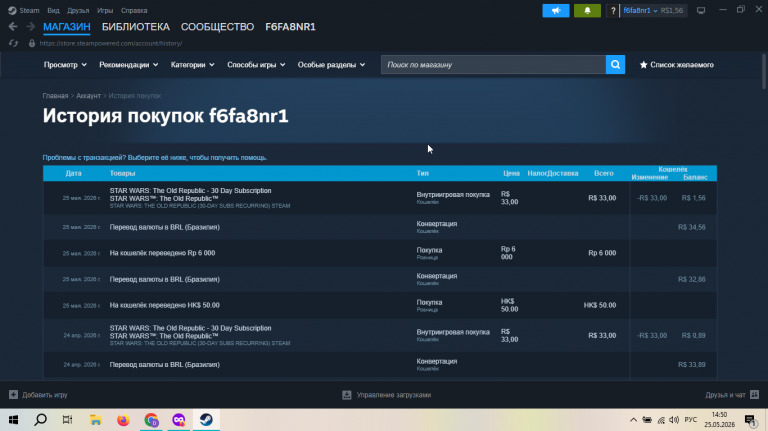The height and width of the screenshot is (431, 768).
Task: Click the Дата column header
Action: pos(73,173)
